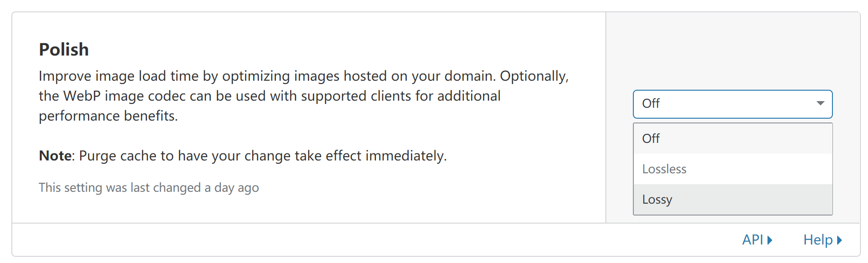Image resolution: width=868 pixels, height=263 pixels.
Task: Expand the API section link
Action: pos(757,240)
